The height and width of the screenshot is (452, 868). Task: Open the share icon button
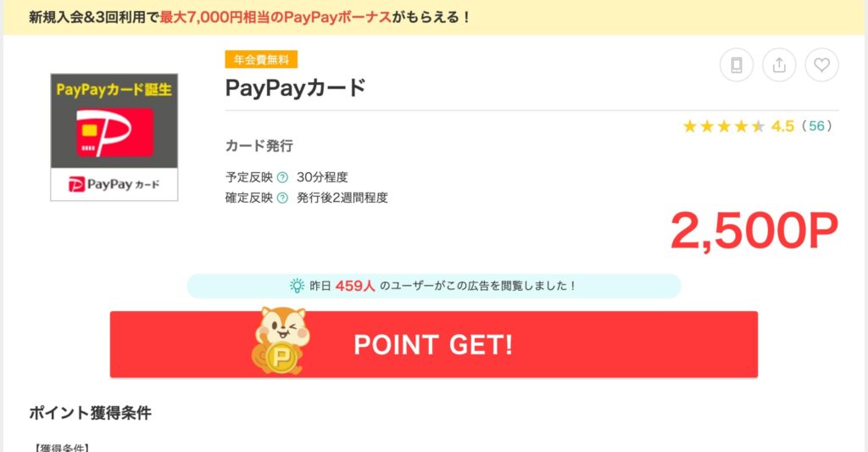(x=779, y=64)
